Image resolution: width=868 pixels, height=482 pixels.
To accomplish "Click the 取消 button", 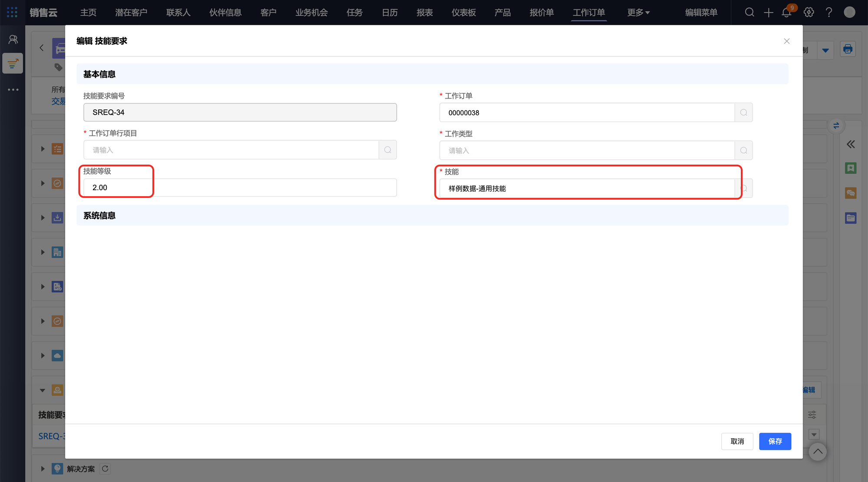I will [x=737, y=442].
